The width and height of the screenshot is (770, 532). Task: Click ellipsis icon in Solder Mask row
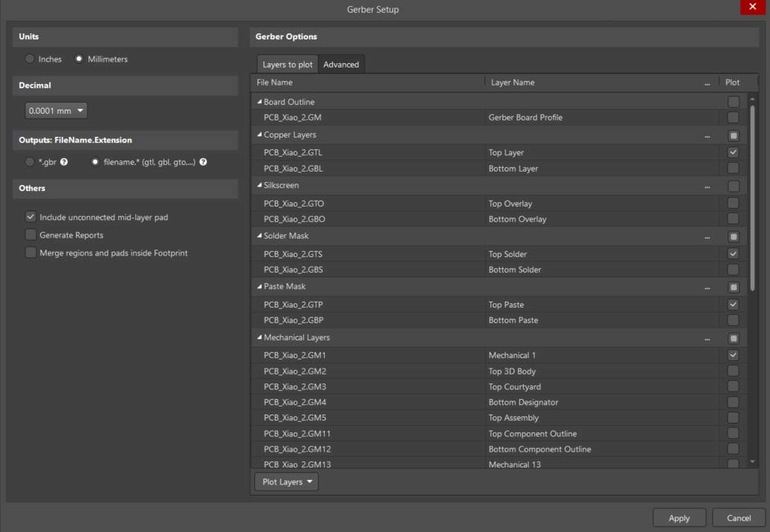[x=707, y=237]
